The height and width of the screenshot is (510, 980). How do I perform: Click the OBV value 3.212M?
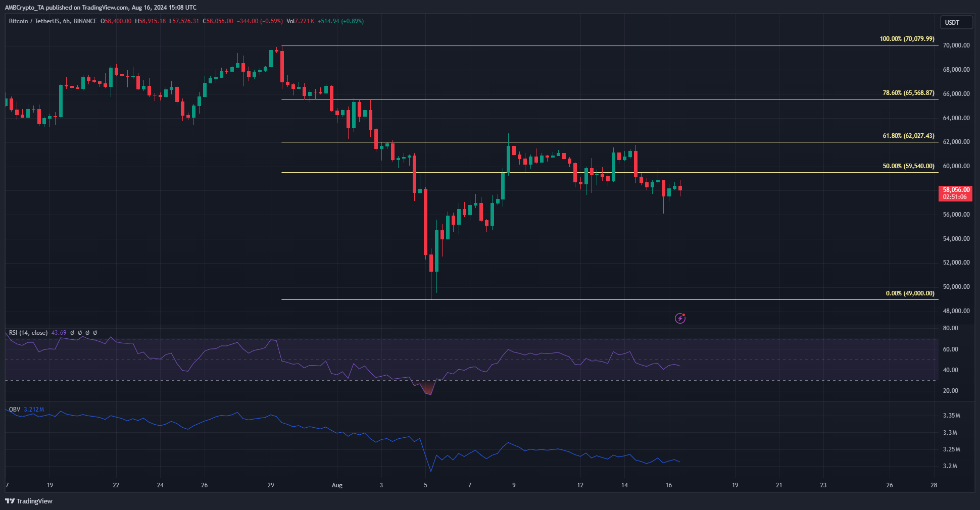34,410
